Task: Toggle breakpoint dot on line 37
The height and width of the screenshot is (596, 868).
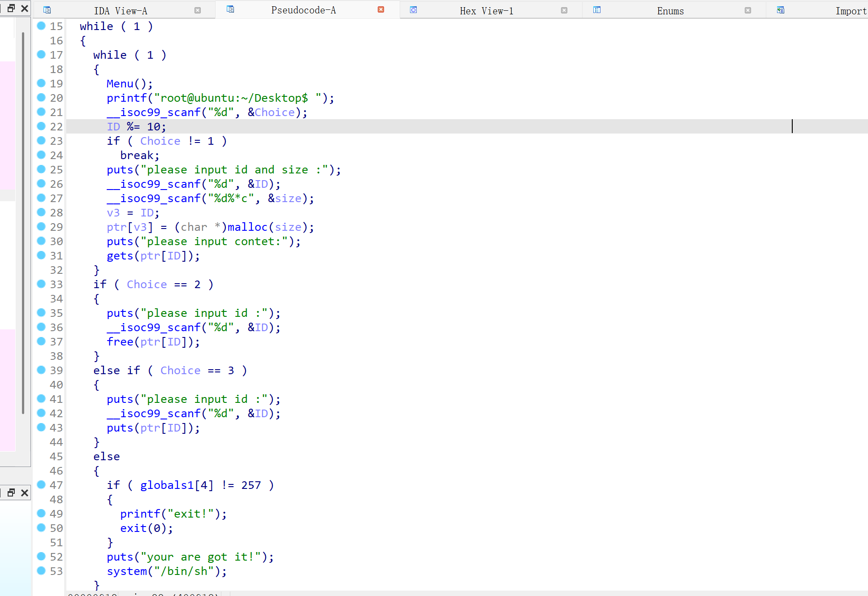Action: [x=41, y=341]
